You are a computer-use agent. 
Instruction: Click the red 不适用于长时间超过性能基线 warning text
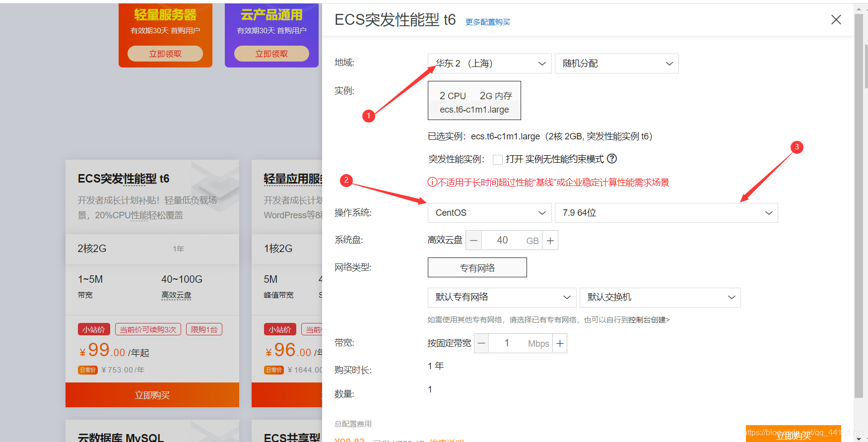coord(548,183)
